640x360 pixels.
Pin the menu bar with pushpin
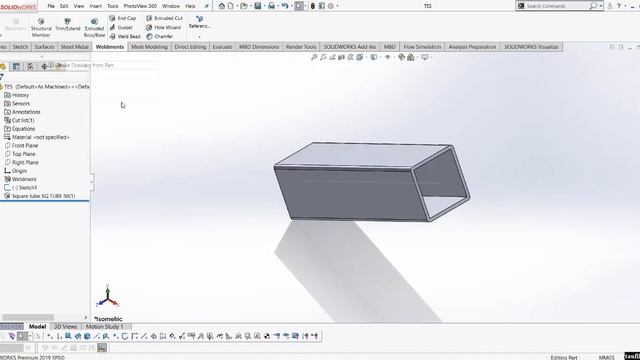pos(207,6)
